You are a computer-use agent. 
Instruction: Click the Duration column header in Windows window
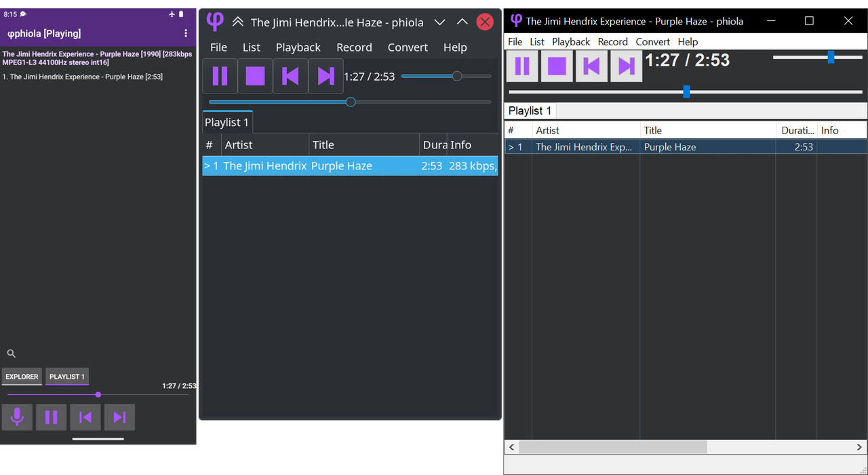click(x=797, y=130)
